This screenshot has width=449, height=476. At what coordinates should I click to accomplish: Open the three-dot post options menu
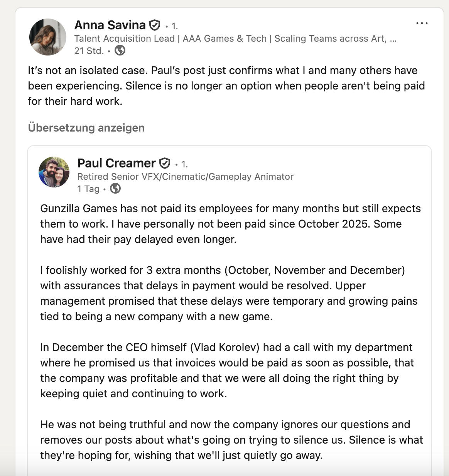pos(422,24)
